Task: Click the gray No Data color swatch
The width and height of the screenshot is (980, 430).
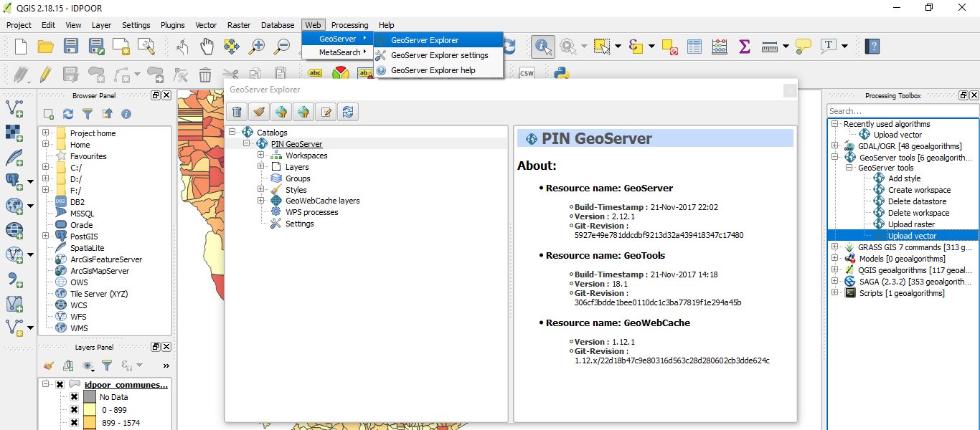Action: 89,397
